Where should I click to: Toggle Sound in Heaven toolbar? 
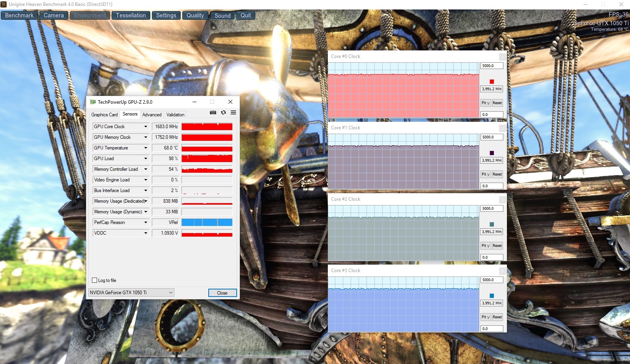click(x=222, y=15)
